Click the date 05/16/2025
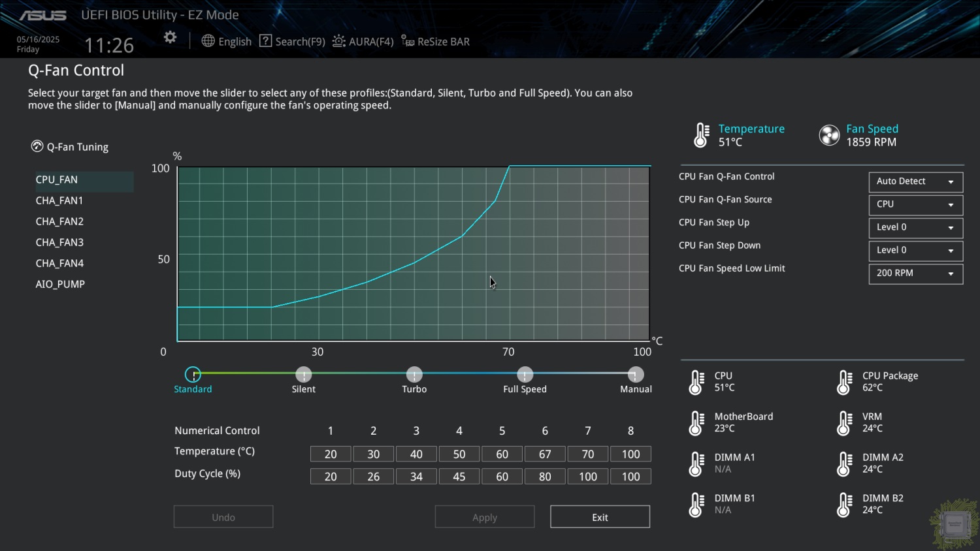The image size is (980, 551). (x=38, y=39)
